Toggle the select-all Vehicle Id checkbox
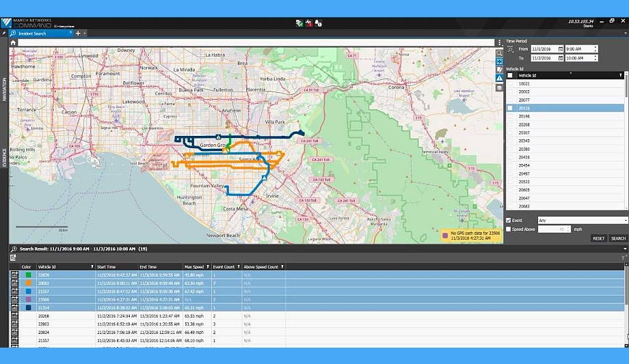629x364 pixels. (x=510, y=75)
